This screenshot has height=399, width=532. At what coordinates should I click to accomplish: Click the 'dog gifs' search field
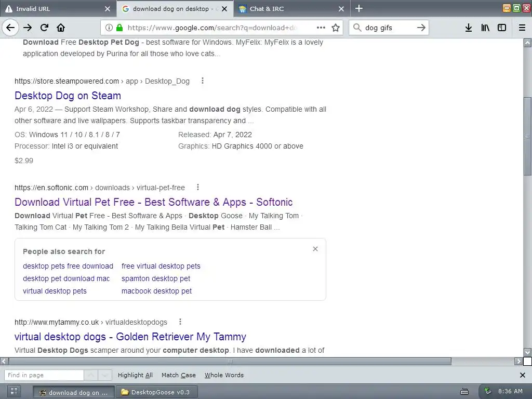tap(389, 28)
